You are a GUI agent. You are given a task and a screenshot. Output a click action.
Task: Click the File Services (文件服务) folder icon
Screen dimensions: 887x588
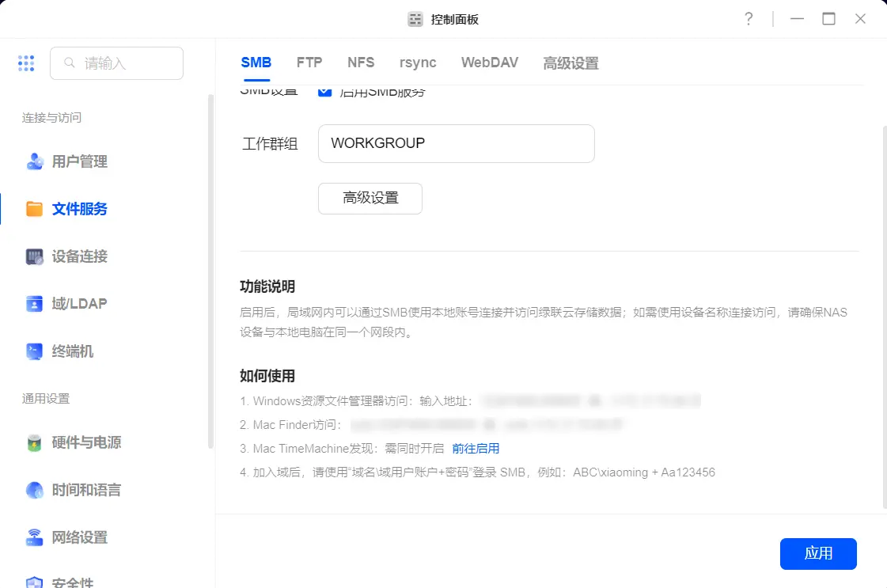click(x=35, y=209)
